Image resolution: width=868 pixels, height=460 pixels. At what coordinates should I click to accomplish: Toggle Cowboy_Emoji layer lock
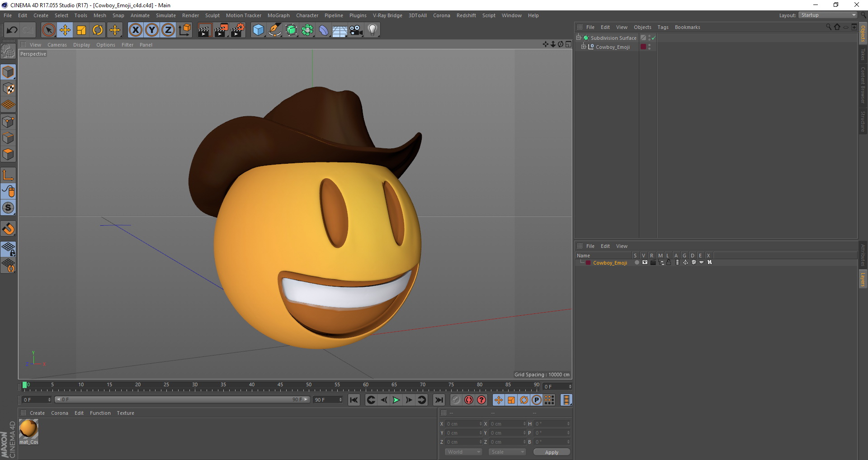669,262
